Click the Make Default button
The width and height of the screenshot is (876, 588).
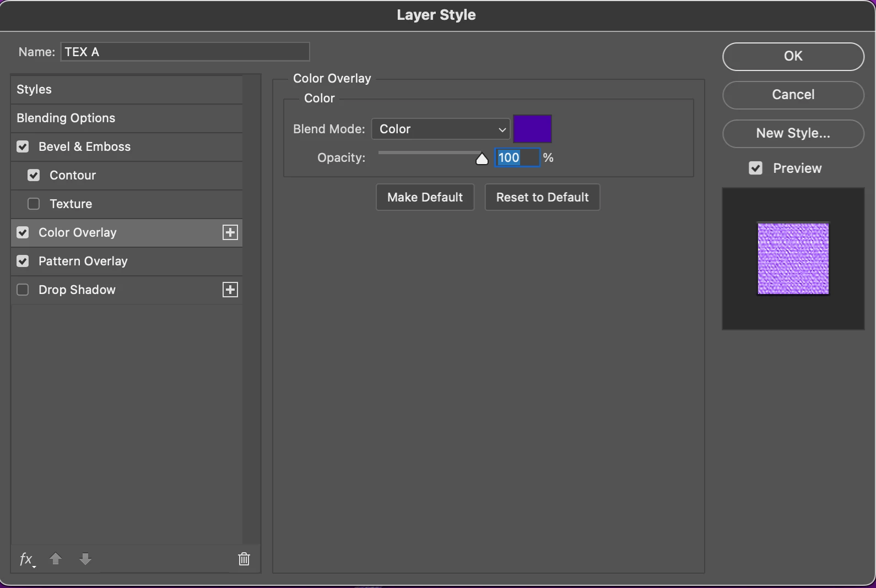pyautogui.click(x=425, y=197)
